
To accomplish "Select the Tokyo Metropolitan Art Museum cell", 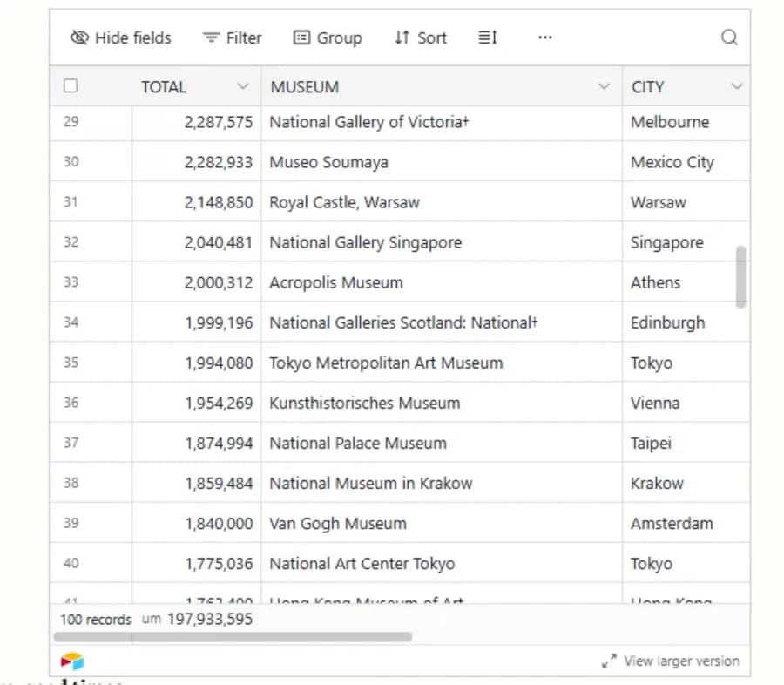I will click(x=442, y=363).
